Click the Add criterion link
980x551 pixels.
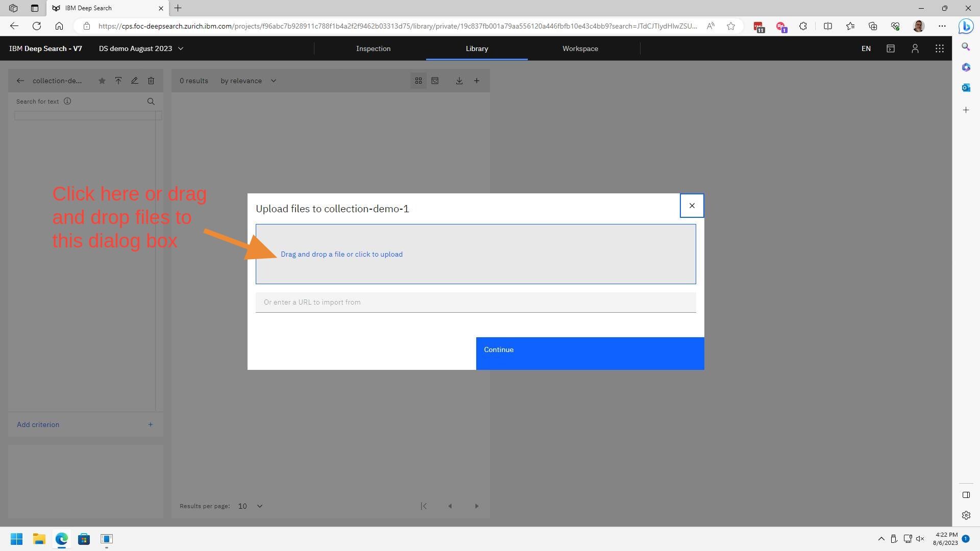(x=38, y=424)
